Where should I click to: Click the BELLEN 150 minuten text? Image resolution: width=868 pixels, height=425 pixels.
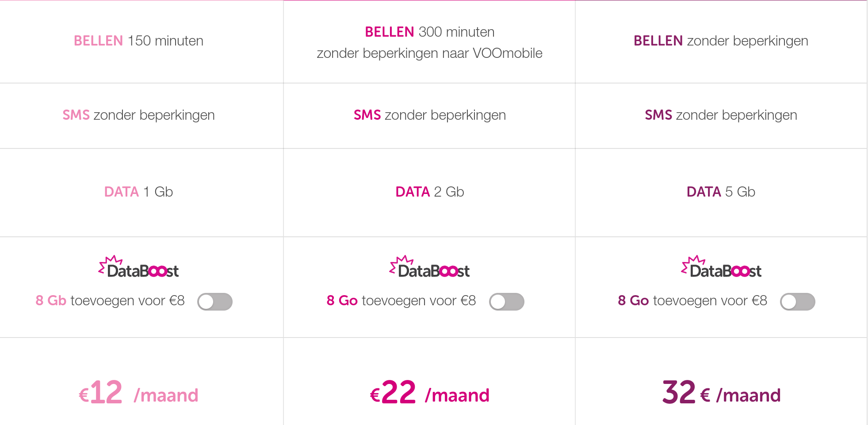(x=138, y=41)
